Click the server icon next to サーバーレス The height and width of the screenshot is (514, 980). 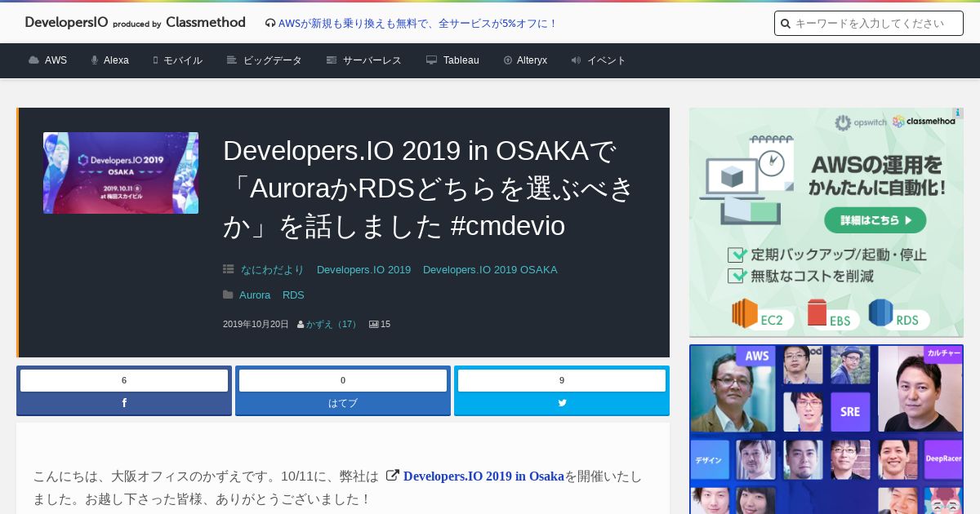(332, 60)
